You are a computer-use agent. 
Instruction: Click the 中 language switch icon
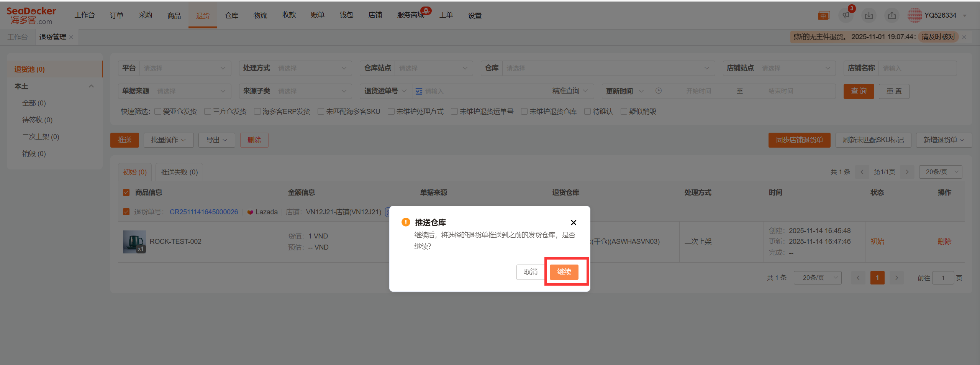pyautogui.click(x=823, y=16)
